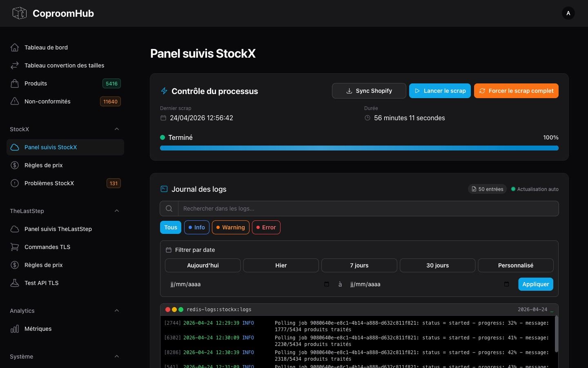588x368 pixels.
Task: Collapse the StockX sidebar section
Action: pyautogui.click(x=117, y=129)
